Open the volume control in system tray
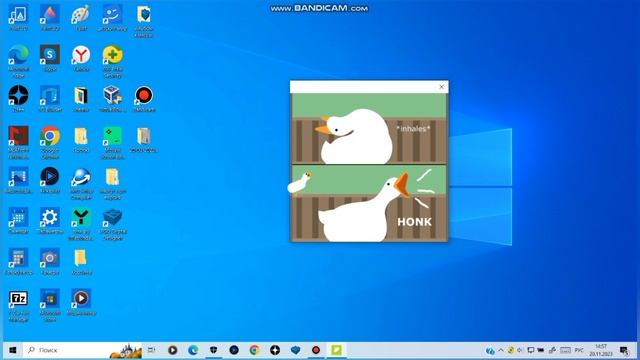The width and height of the screenshot is (640, 360). 520,350
